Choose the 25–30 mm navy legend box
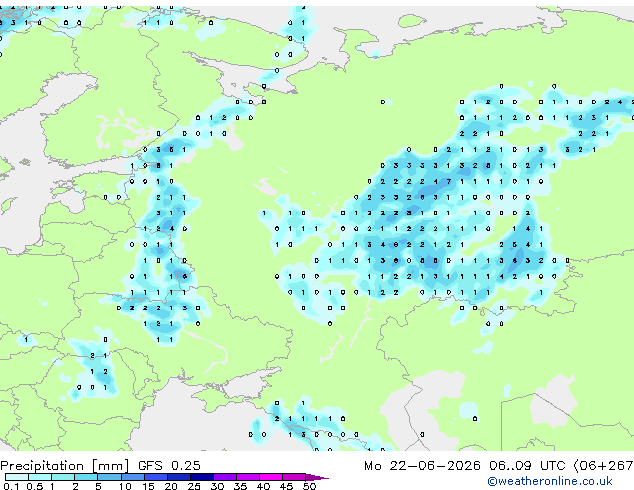Screen dimensions: 634x490 point(202,477)
